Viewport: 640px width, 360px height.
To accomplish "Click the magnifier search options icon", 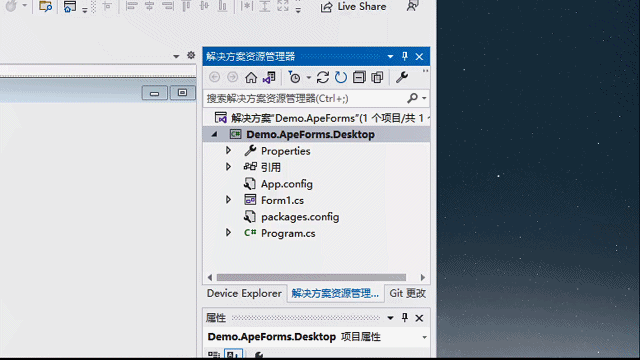I will tap(412, 98).
